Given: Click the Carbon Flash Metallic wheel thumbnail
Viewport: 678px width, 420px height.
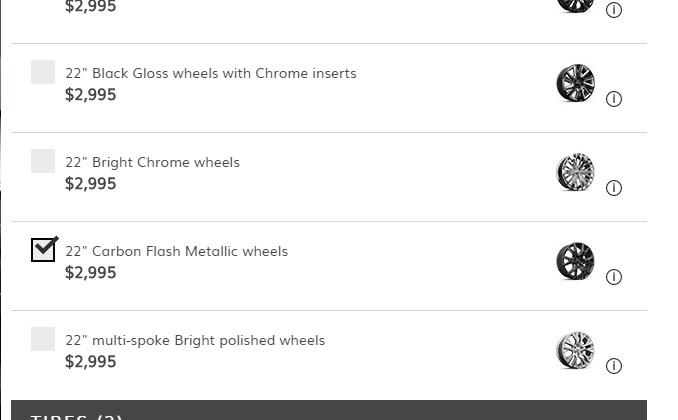Looking at the screenshot, I should click(x=575, y=261).
